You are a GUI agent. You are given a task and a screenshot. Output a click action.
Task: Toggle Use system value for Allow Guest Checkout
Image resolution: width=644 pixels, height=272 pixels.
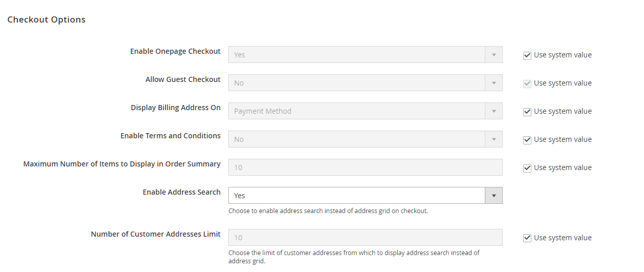point(527,83)
